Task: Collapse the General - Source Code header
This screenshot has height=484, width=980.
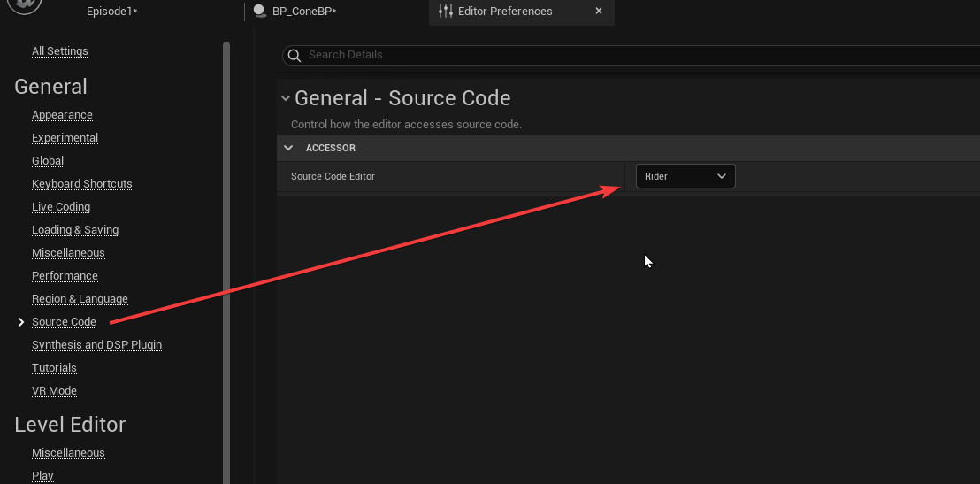Action: (x=285, y=98)
